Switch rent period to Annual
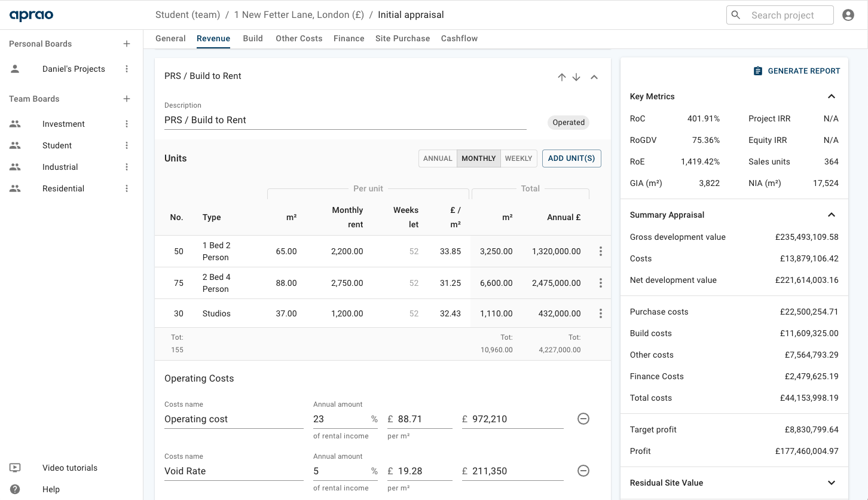This screenshot has height=500, width=868. tap(438, 158)
